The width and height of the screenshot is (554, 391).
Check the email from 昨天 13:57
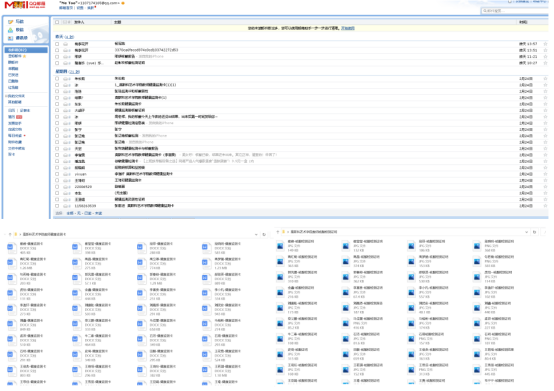(x=57, y=44)
